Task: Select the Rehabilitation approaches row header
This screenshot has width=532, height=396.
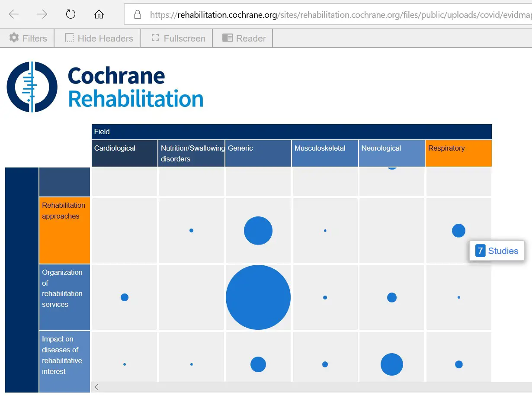Action: [64, 230]
